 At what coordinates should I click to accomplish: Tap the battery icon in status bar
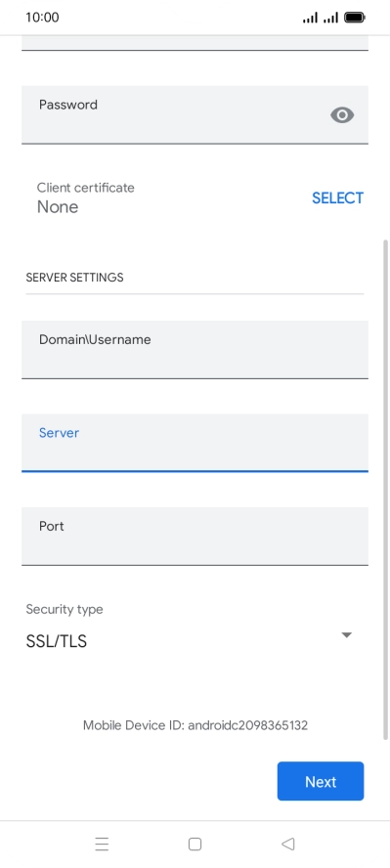[354, 18]
